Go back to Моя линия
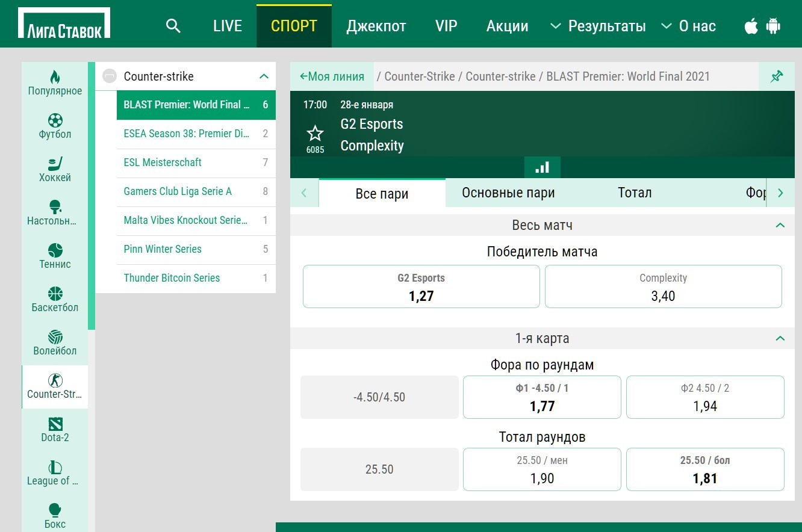The image size is (802, 532). coord(332,76)
